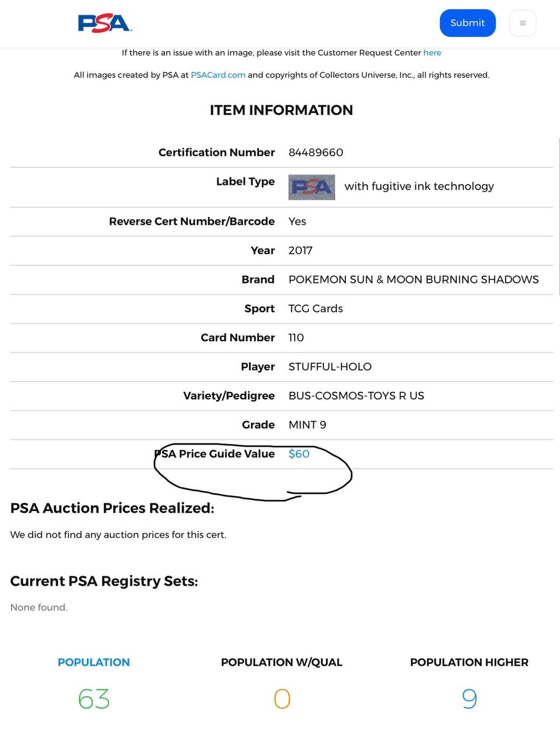Click the brand text Pokemon Sun & Moon Burning Shadows

coord(414,279)
